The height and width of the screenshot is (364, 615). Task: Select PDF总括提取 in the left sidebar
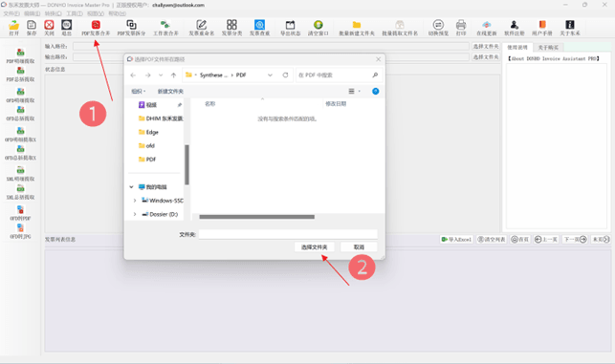[x=20, y=75]
